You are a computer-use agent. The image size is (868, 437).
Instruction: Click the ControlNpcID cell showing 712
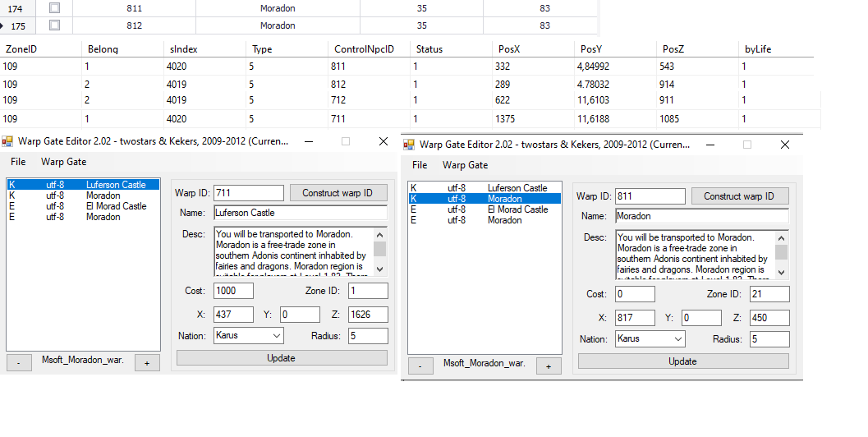click(x=370, y=100)
